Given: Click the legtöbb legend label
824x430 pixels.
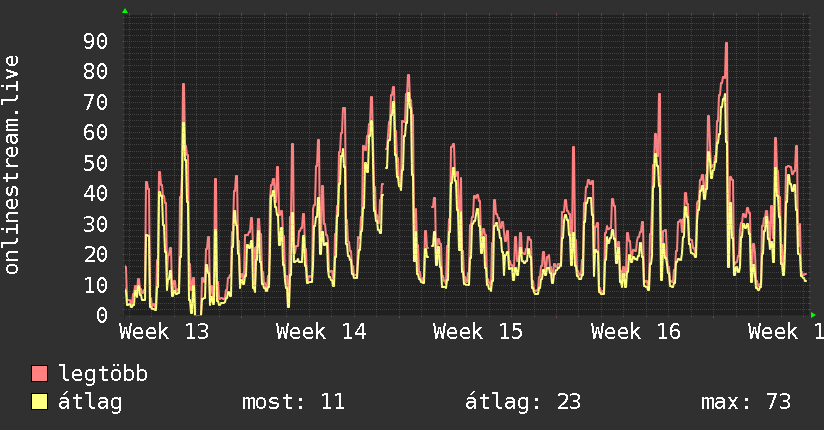Looking at the screenshot, I should (103, 374).
